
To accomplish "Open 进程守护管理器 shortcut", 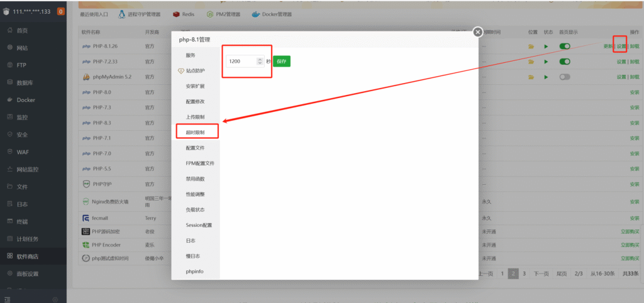I will [x=139, y=14].
